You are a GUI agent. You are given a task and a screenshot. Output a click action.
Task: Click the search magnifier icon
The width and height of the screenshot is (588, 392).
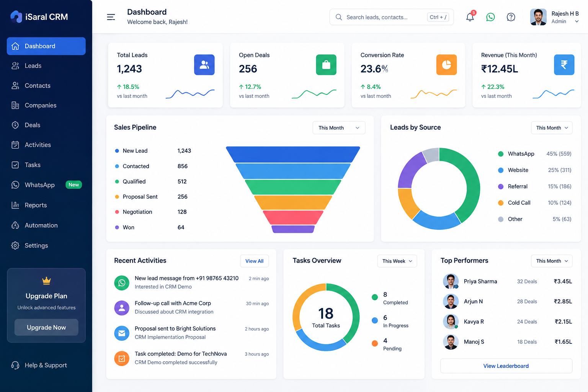339,17
